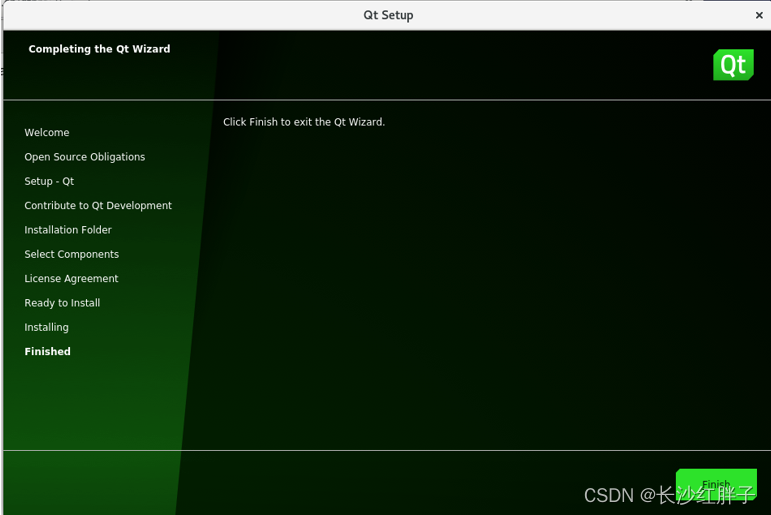Select the bold Finished step
Screen dimensions: 771x515
pyautogui.click(x=47, y=351)
